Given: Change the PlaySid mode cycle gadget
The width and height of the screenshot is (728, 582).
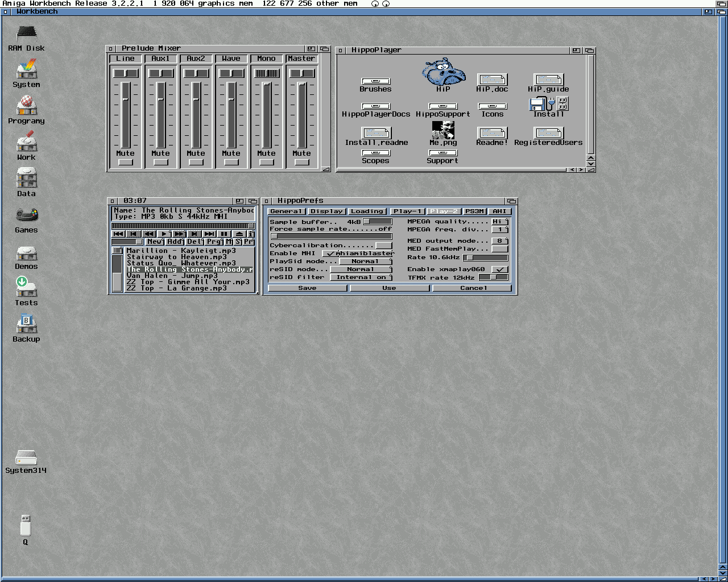Looking at the screenshot, I should coord(365,261).
